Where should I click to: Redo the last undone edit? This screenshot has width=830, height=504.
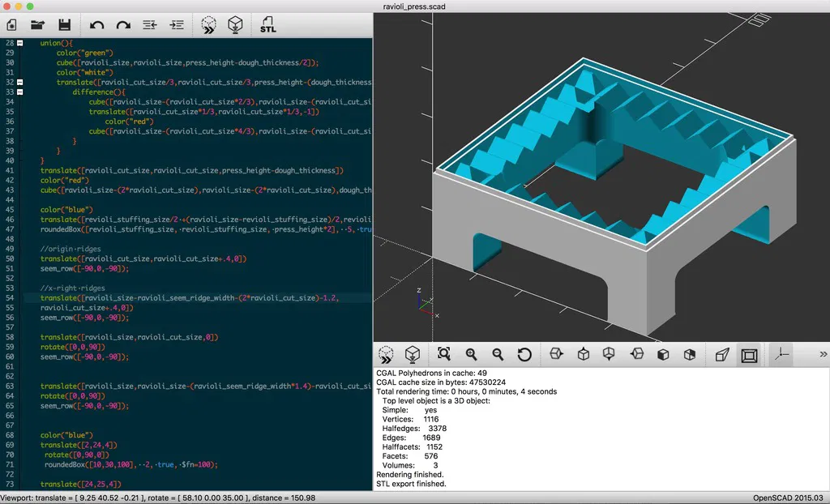[123, 25]
